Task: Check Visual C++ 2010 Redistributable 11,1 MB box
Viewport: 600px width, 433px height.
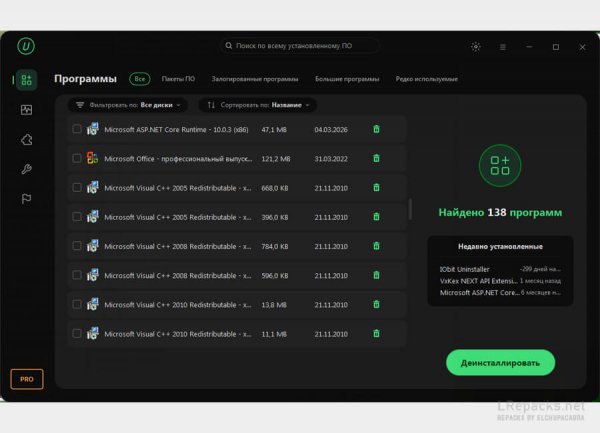Action: [x=77, y=334]
